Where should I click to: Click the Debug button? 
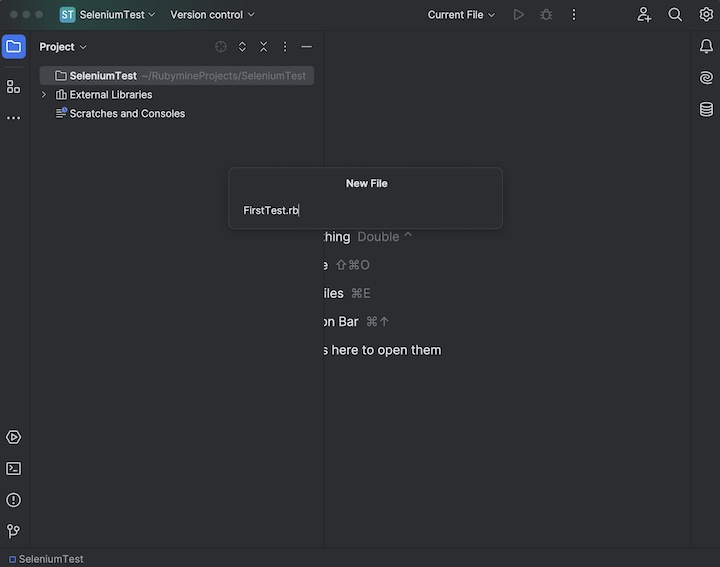[x=546, y=15]
